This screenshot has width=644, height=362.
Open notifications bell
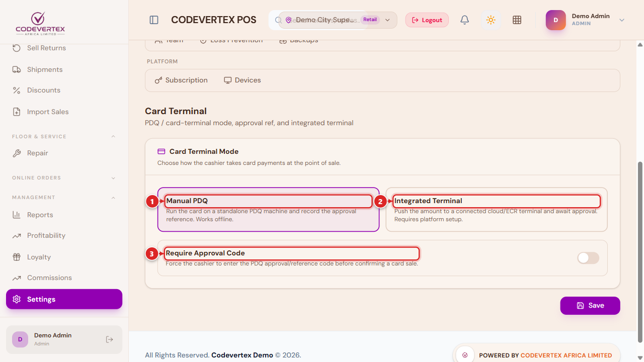pyautogui.click(x=465, y=20)
